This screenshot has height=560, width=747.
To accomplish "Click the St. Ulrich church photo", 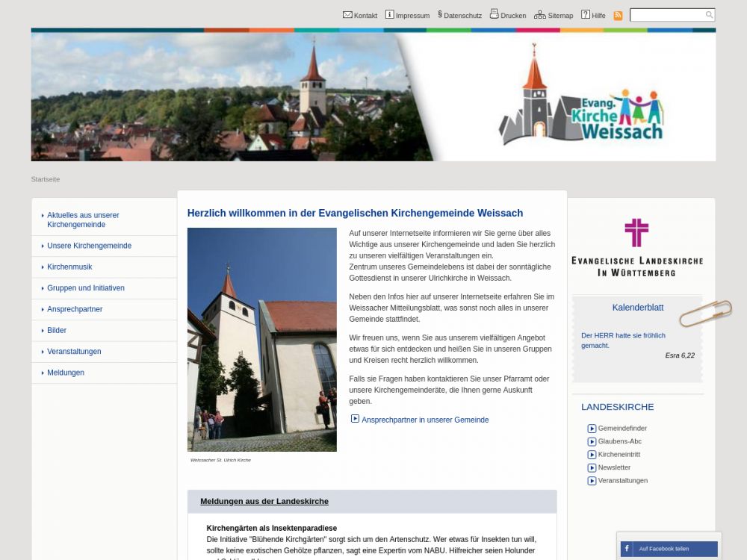I will point(261,340).
